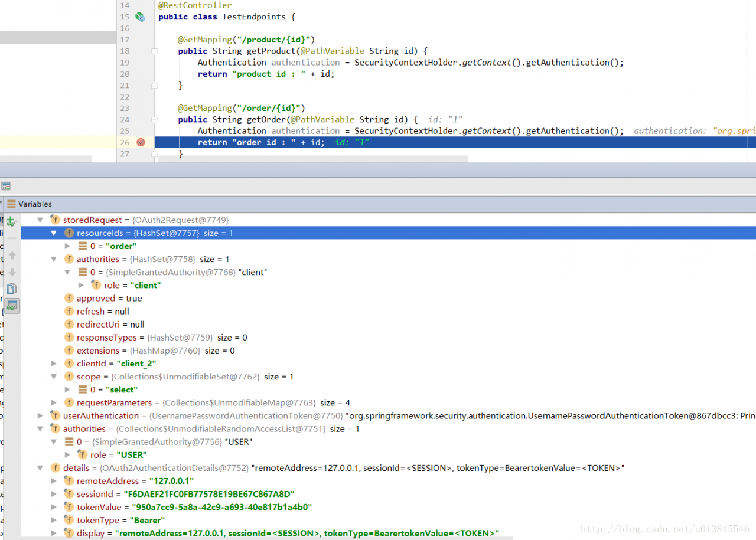This screenshot has height=540, width=756.
Task: Select the Variables panel tab
Action: (35, 204)
